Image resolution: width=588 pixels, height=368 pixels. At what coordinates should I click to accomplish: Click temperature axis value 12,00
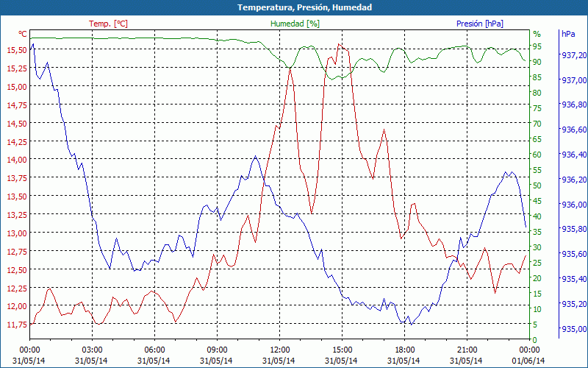pyautogui.click(x=17, y=306)
